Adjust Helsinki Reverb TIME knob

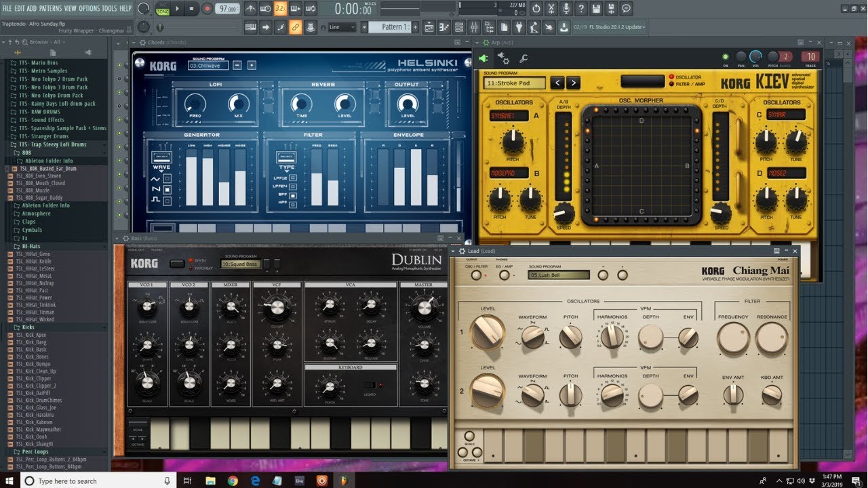tap(301, 103)
